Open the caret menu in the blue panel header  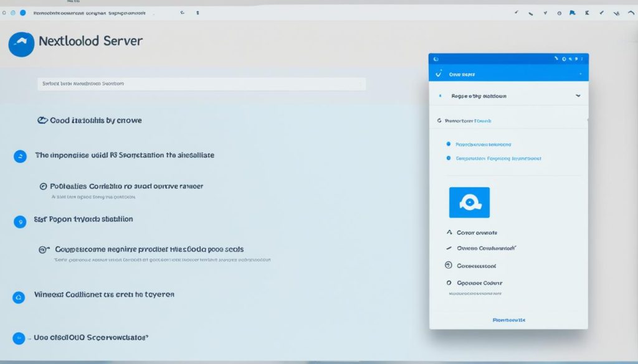(x=581, y=74)
